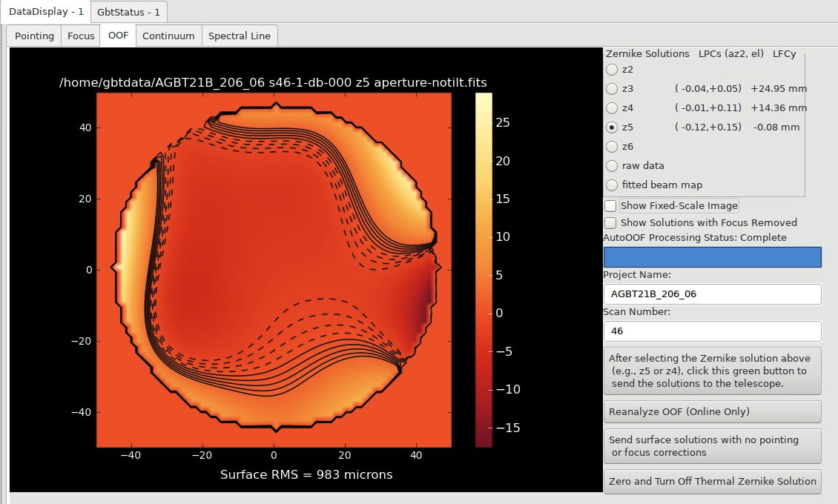Click the z5 LFCy value -0.08 mm

(x=776, y=127)
